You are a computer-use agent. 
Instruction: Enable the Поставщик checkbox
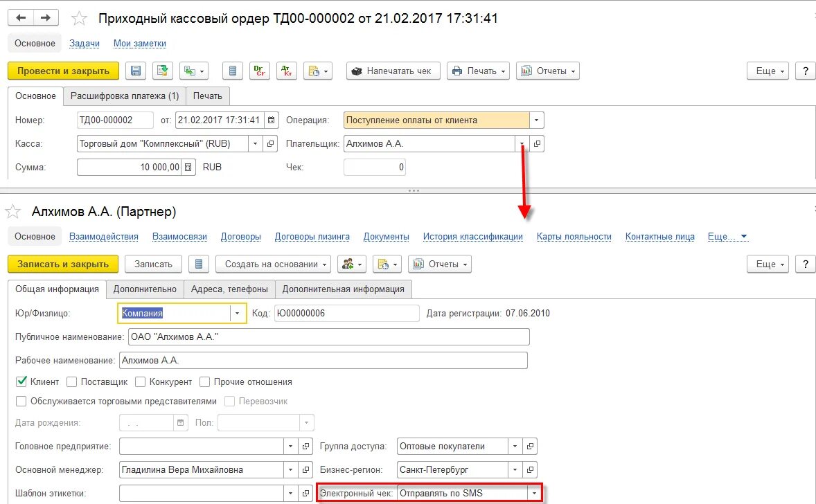pos(72,381)
